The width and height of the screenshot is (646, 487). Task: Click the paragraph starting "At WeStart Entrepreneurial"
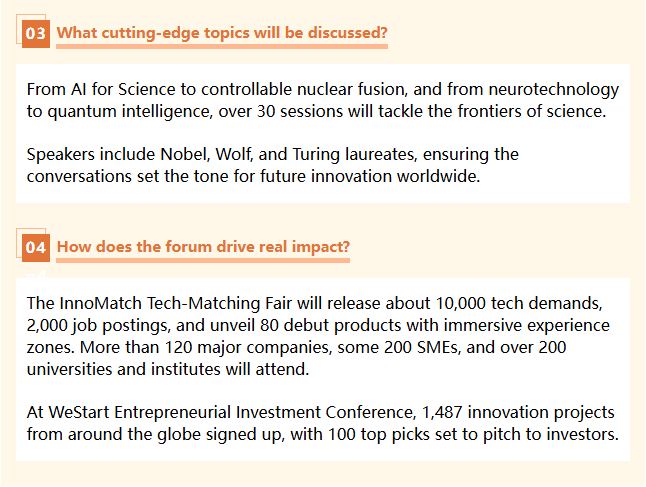click(323, 423)
